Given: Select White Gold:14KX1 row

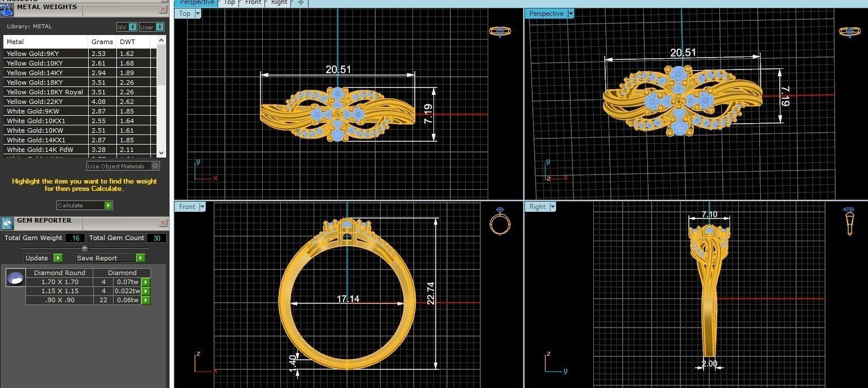Looking at the screenshot, I should point(80,140).
